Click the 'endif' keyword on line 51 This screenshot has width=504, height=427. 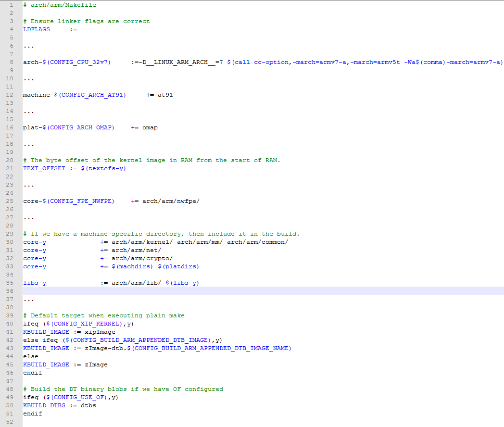pyautogui.click(x=33, y=414)
